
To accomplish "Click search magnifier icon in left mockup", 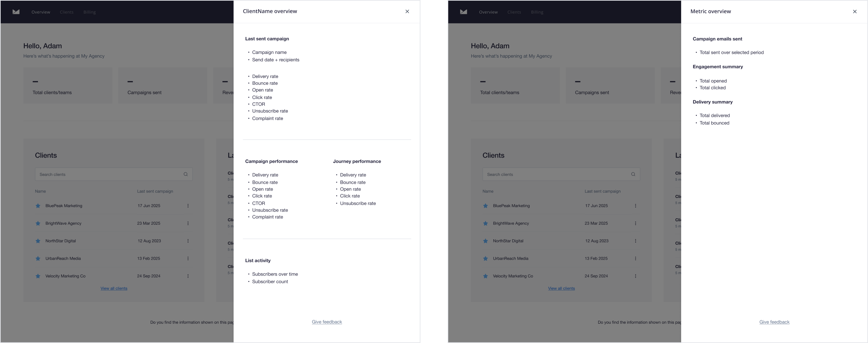I will [x=186, y=174].
